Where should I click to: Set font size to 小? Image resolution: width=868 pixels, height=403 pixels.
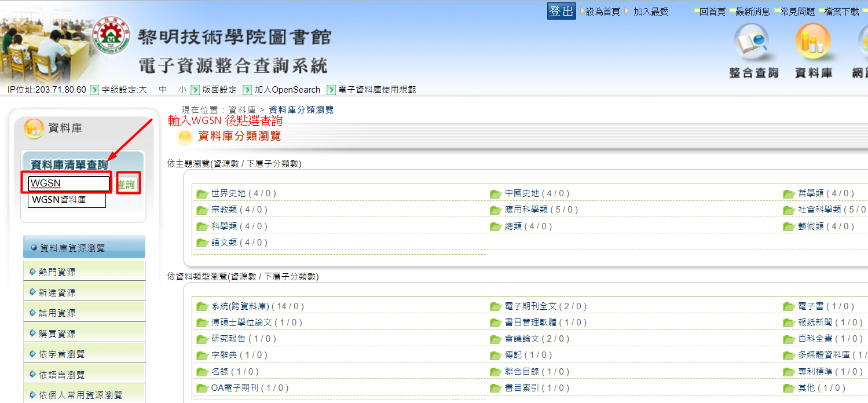point(182,90)
